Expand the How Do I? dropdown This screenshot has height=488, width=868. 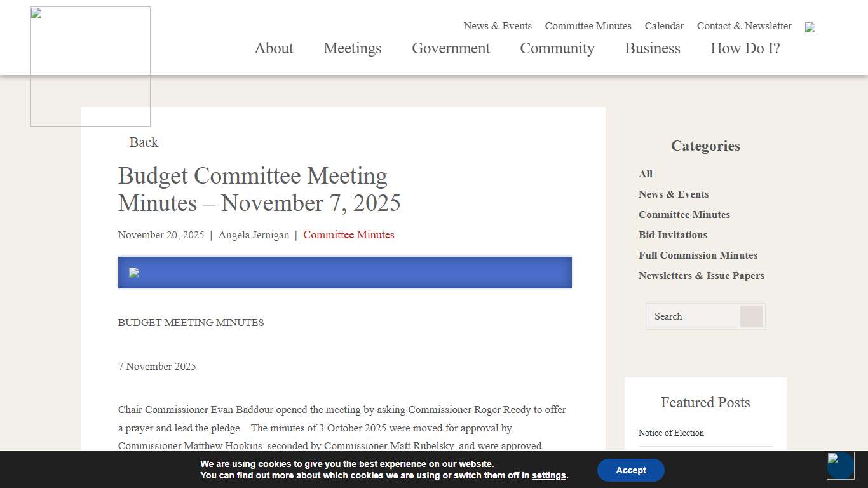coord(745,48)
